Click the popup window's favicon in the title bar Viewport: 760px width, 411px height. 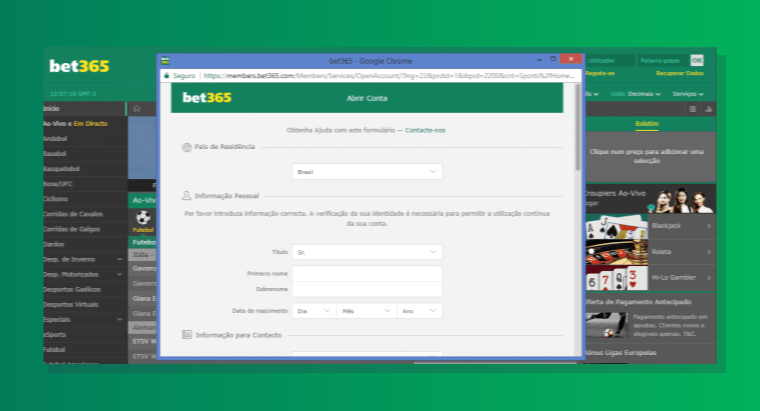click(x=165, y=61)
